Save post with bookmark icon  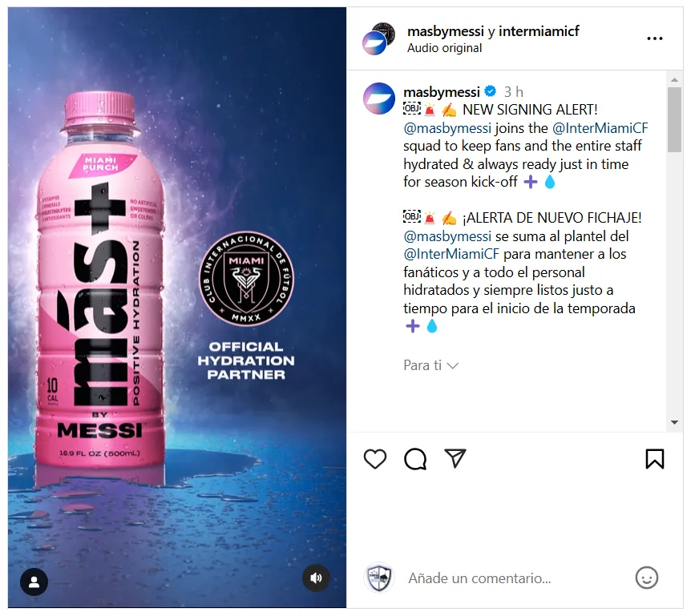click(654, 459)
